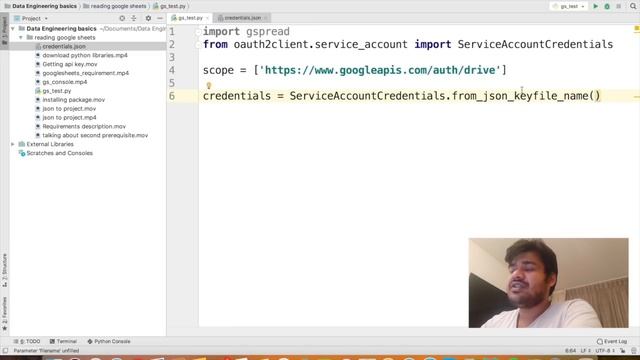Image resolution: width=640 pixels, height=360 pixels.
Task: Open the Project view dropdown
Action: point(31,18)
